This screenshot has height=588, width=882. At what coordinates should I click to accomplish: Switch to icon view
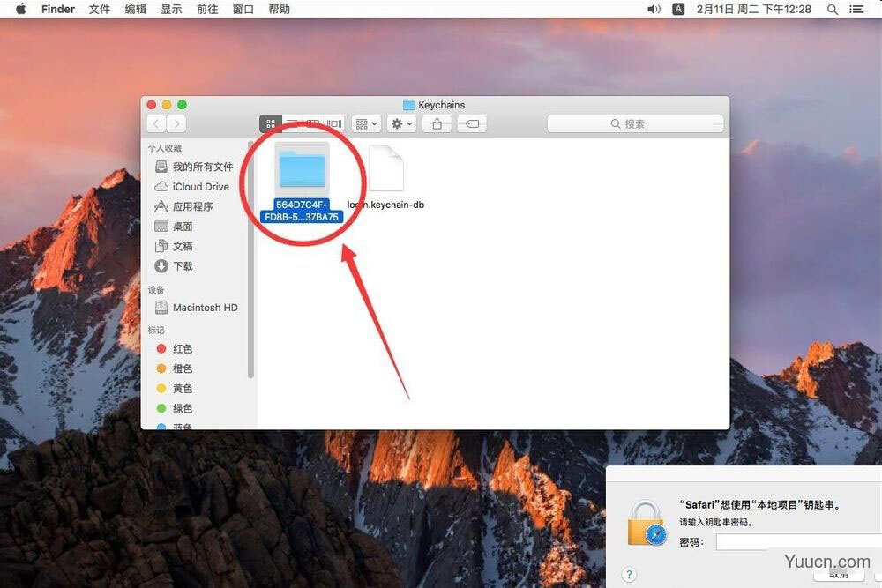coord(270,123)
